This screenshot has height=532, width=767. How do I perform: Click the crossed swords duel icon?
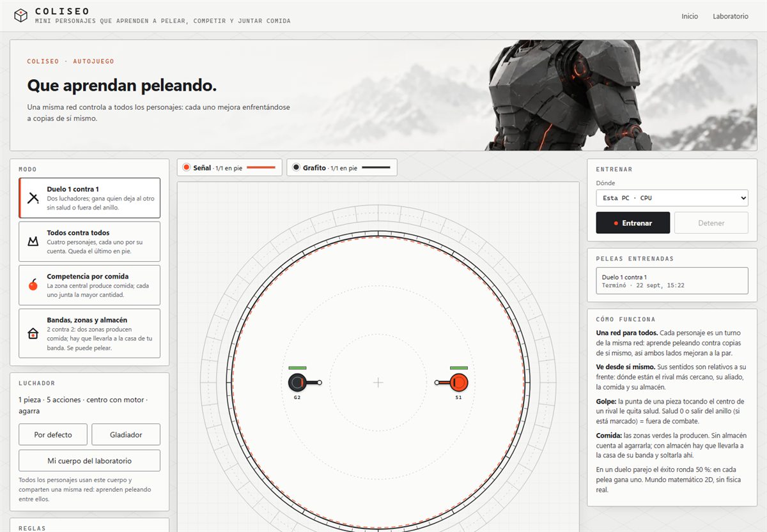33,198
